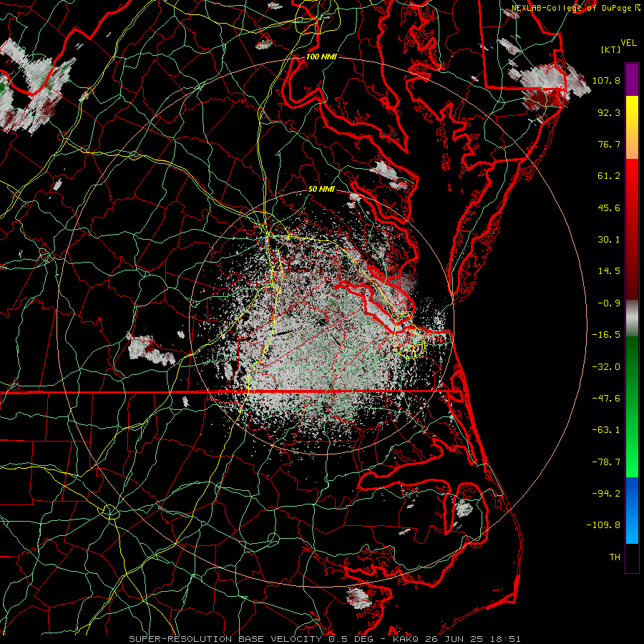This screenshot has width=644, height=644.
Task: Click the -63.1 legend value
Action: coord(606,430)
